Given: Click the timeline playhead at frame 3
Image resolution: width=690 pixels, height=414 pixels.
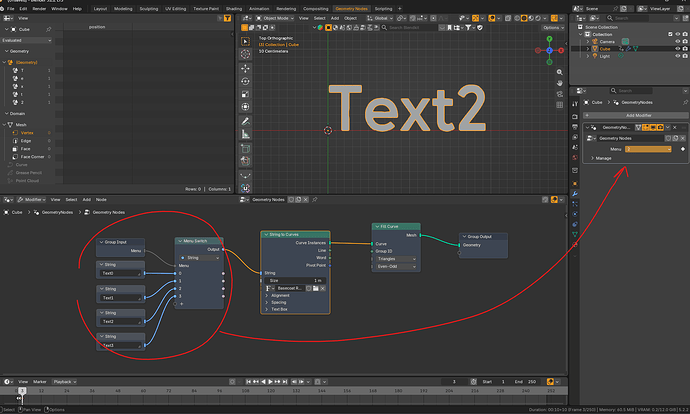Looking at the screenshot, I should [x=22, y=391].
